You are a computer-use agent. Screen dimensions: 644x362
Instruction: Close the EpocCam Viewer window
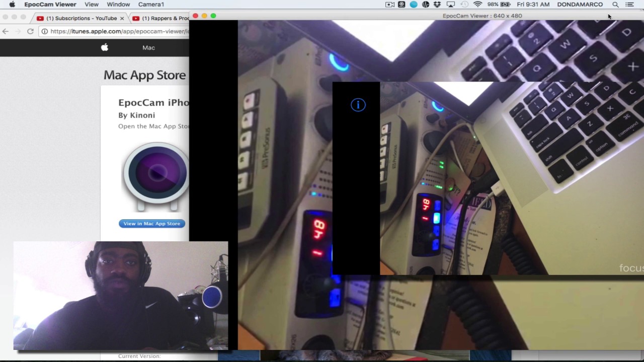click(195, 16)
